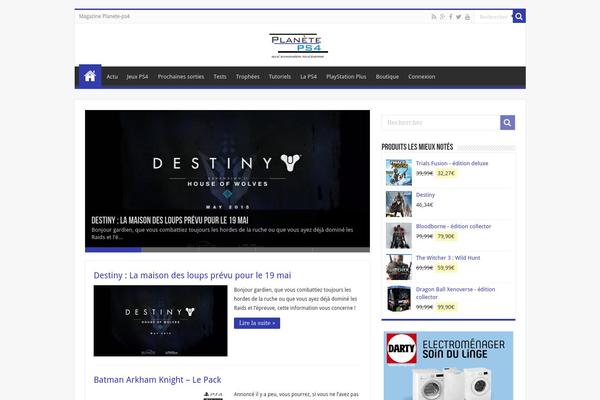Focus the top bar Rechercher field
Viewport: 600px width, 400px height.
click(494, 17)
